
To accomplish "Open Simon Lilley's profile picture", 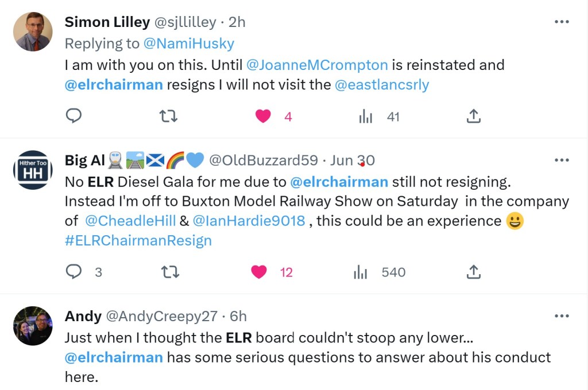I will tap(33, 32).
